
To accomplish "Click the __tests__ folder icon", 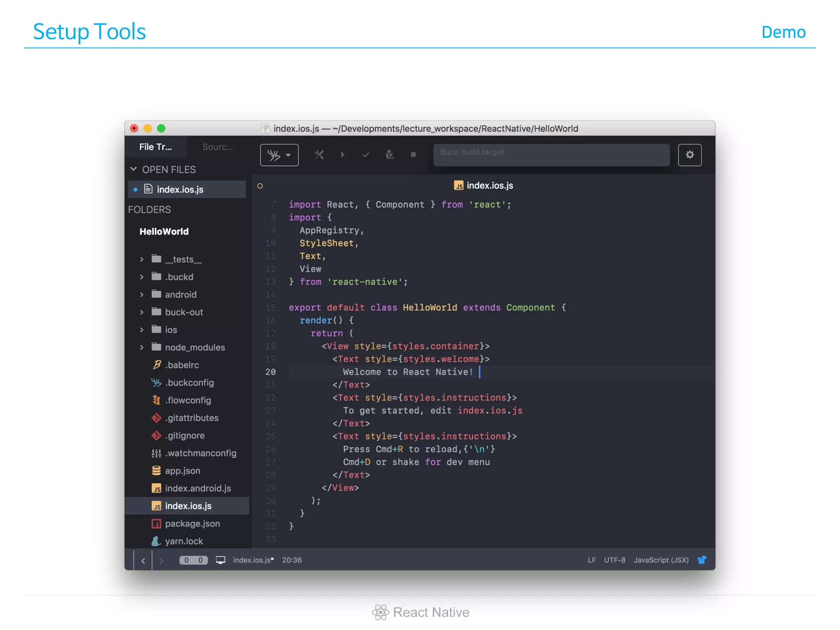I will (156, 258).
